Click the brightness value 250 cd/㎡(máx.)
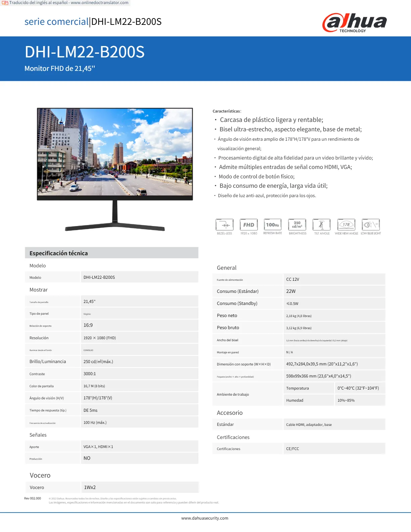 [139, 361]
